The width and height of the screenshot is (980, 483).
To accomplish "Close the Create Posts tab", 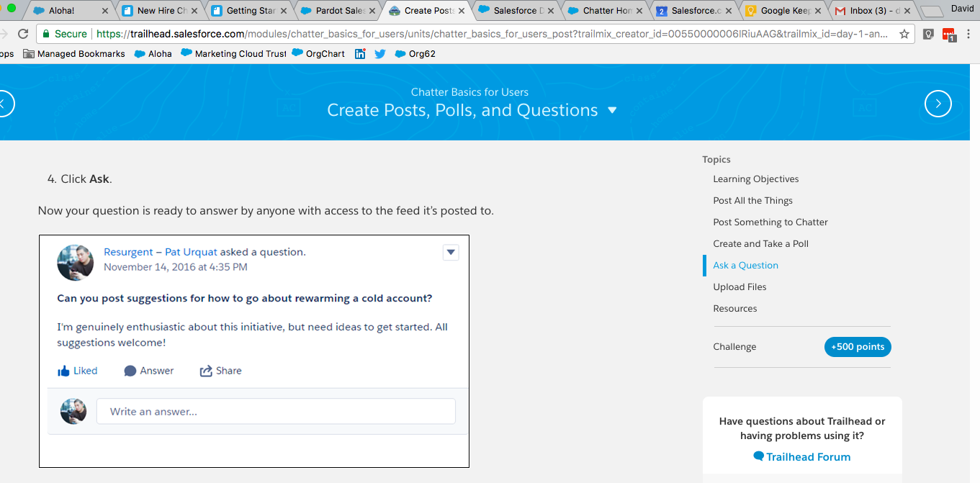I will click(463, 11).
